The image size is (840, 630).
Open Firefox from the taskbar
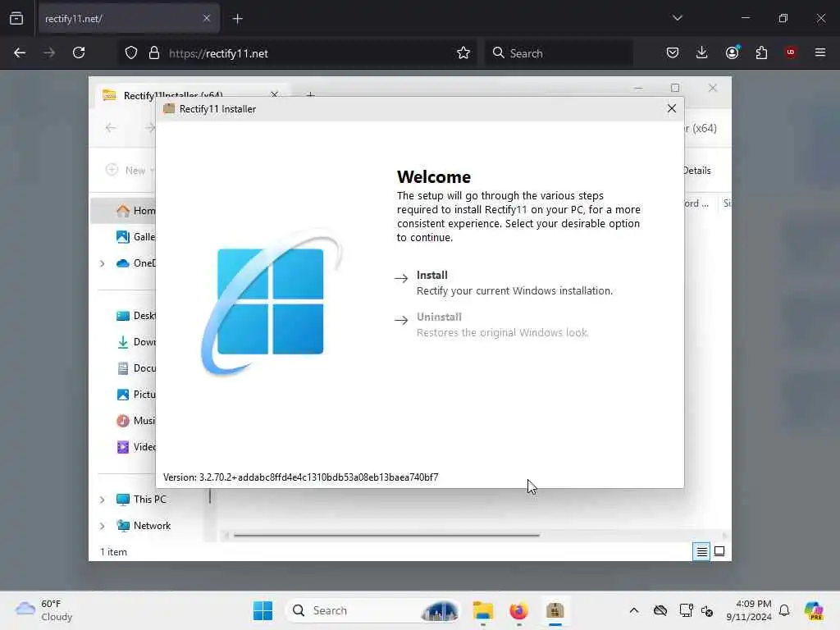518,610
